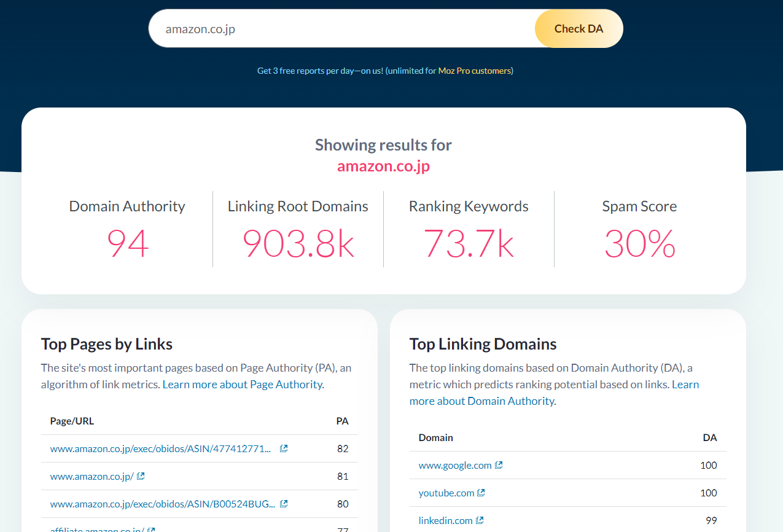Open the ASIN/B00524BUG page link
This screenshot has width=783, height=532.
click(x=162, y=504)
